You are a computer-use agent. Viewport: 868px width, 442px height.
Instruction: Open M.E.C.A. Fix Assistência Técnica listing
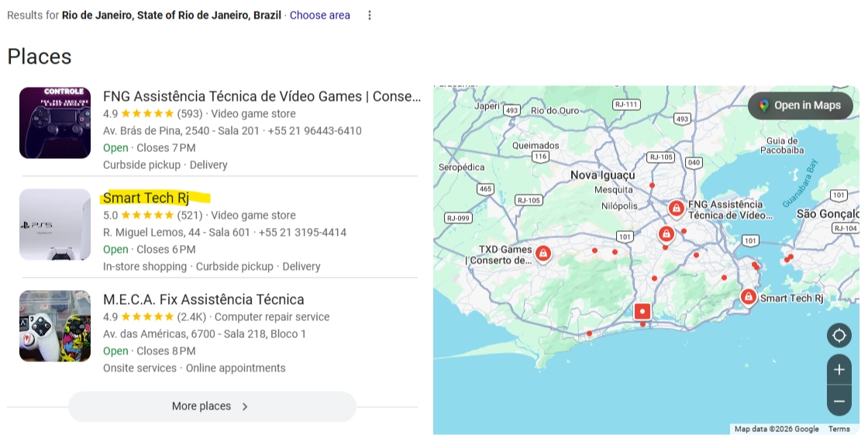(204, 299)
